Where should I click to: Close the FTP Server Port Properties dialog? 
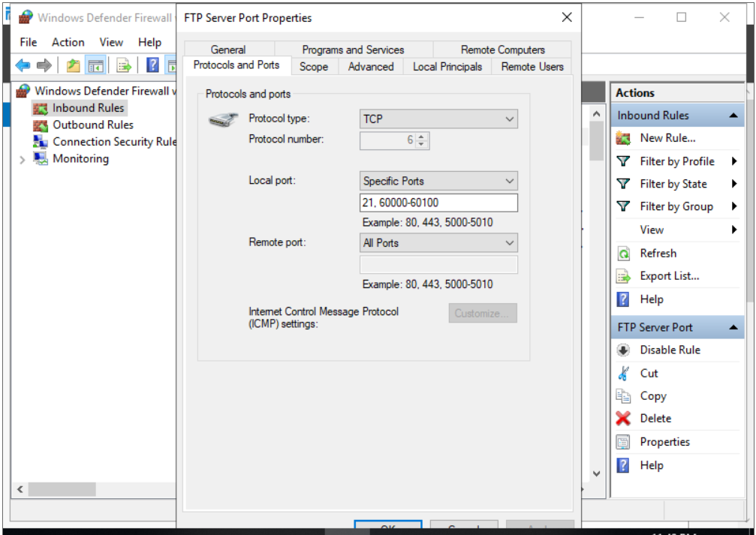[x=567, y=18]
